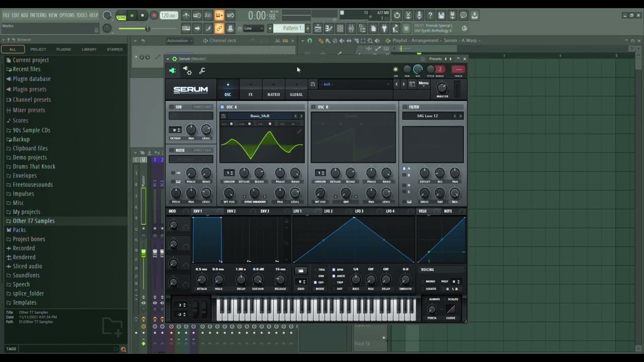Arm the red record button
The height and width of the screenshot is (362, 644).
pos(154,16)
